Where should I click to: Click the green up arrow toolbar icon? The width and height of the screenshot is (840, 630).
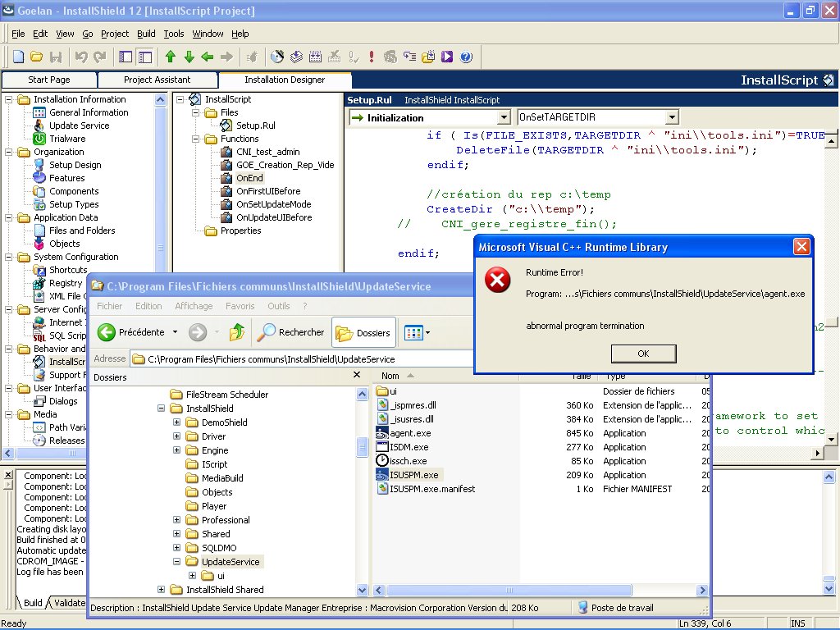(171, 57)
